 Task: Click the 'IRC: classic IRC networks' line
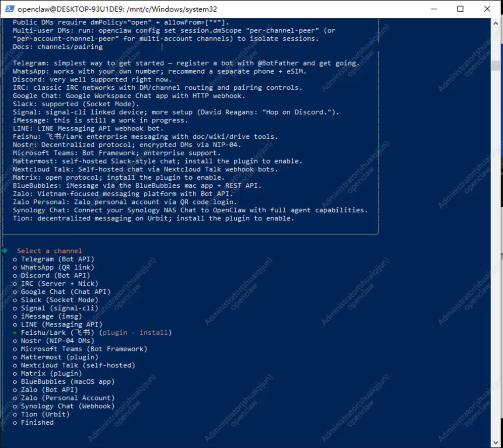click(x=157, y=88)
